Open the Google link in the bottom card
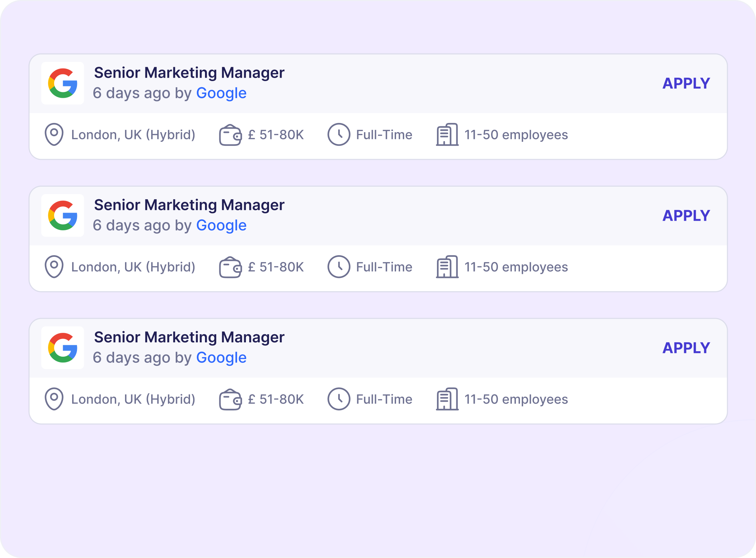 221,358
